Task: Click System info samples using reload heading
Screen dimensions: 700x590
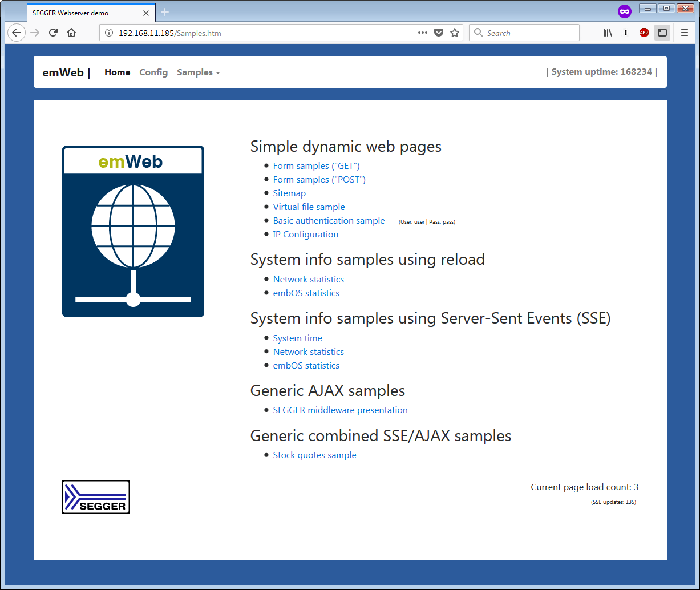Action: 367,260
